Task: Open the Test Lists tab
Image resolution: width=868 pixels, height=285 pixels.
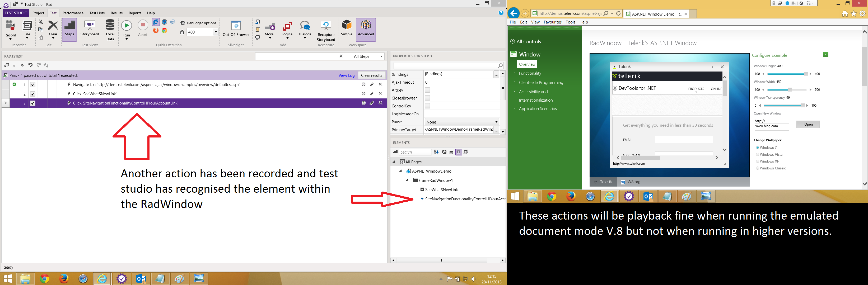Action: click(97, 13)
